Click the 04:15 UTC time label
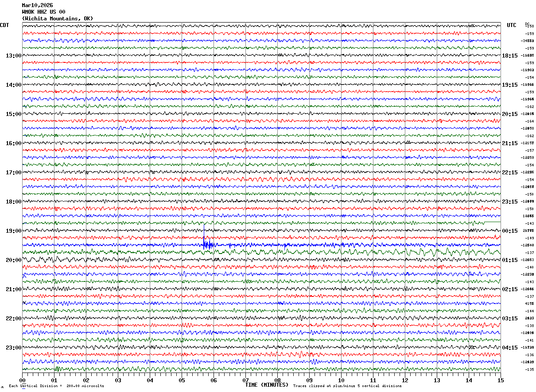The height and width of the screenshot is (392, 536). 510,348
